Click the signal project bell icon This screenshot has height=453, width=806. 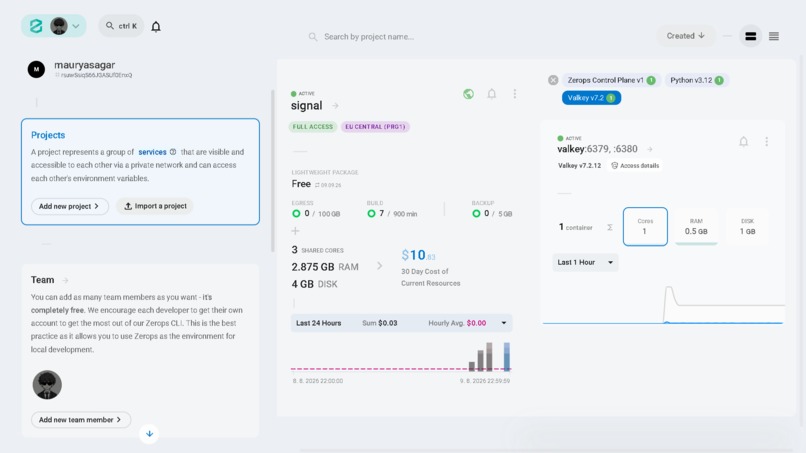492,94
